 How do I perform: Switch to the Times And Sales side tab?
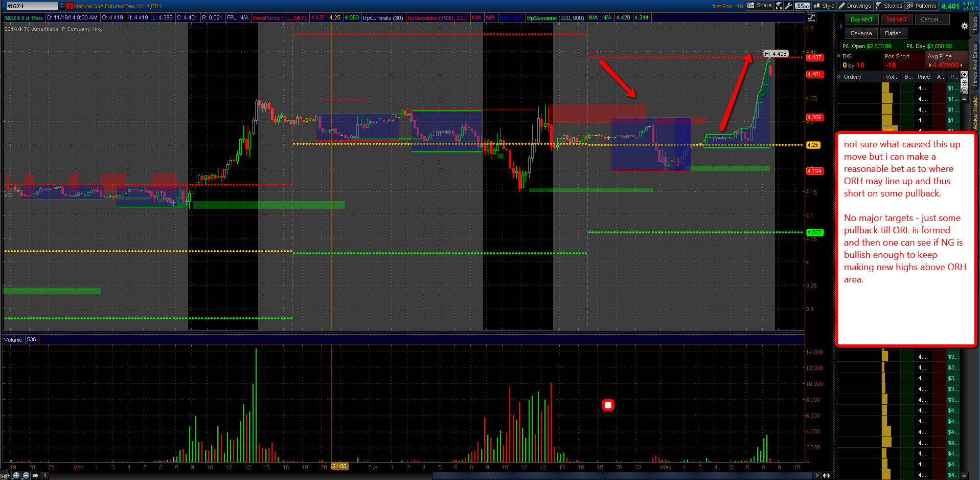pyautogui.click(x=975, y=64)
